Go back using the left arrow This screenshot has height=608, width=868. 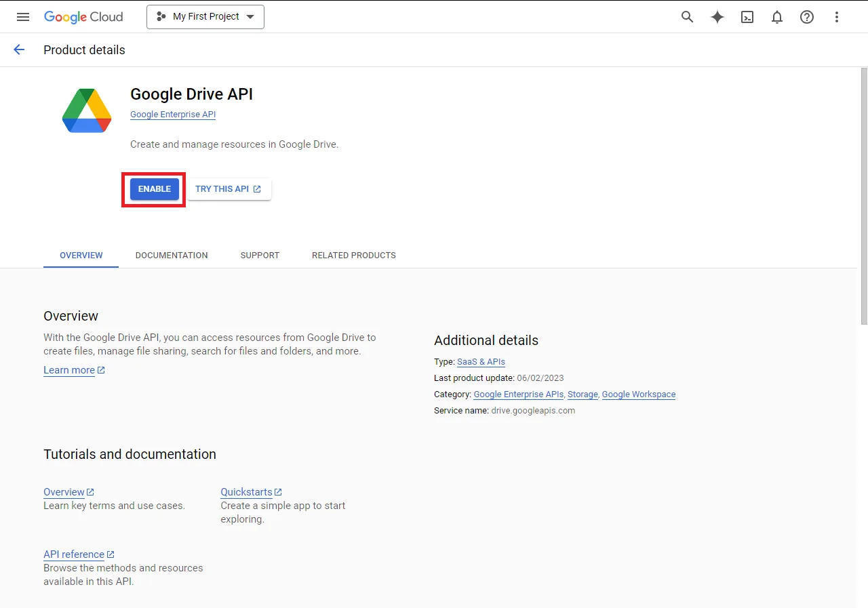point(19,49)
